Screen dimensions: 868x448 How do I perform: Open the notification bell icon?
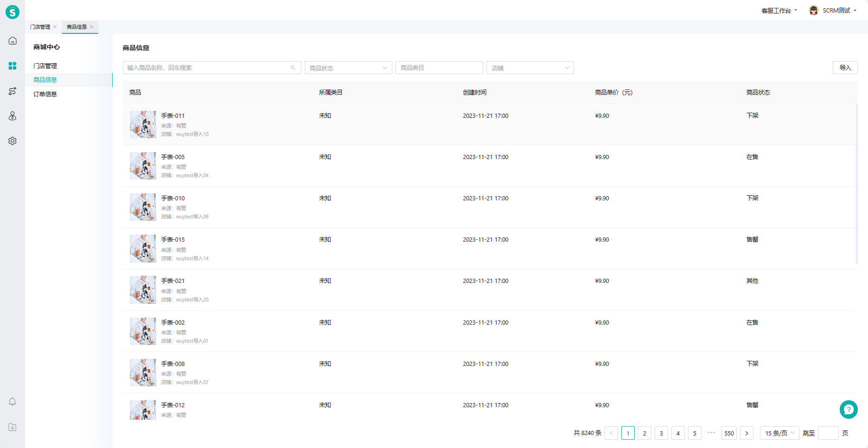[13, 402]
